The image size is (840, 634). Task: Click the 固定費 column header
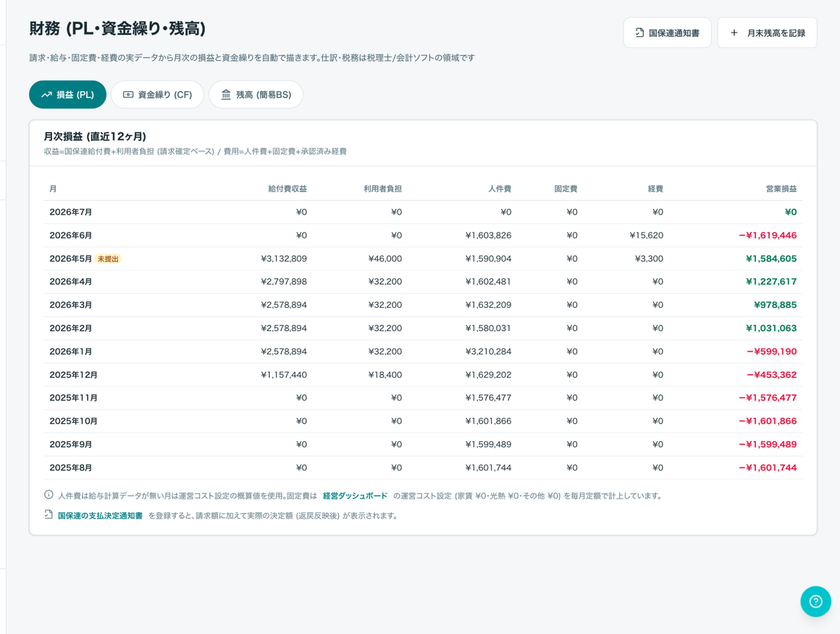566,188
